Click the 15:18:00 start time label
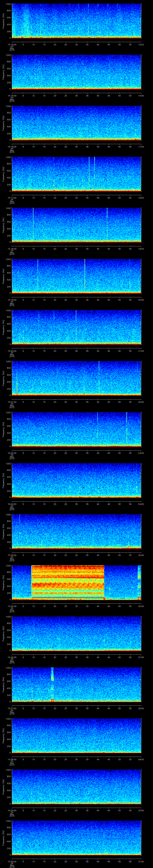This screenshot has width=153, height=868. tap(12, 249)
